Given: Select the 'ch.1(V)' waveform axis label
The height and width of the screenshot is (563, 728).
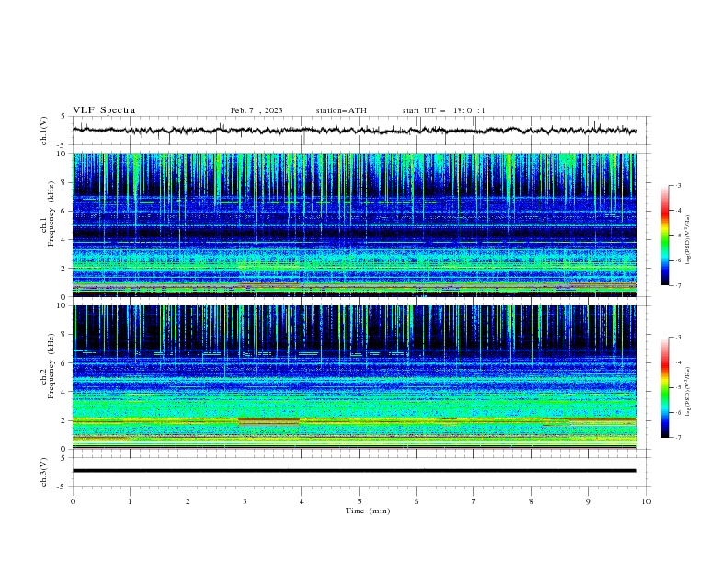Looking at the screenshot, I should [44, 131].
